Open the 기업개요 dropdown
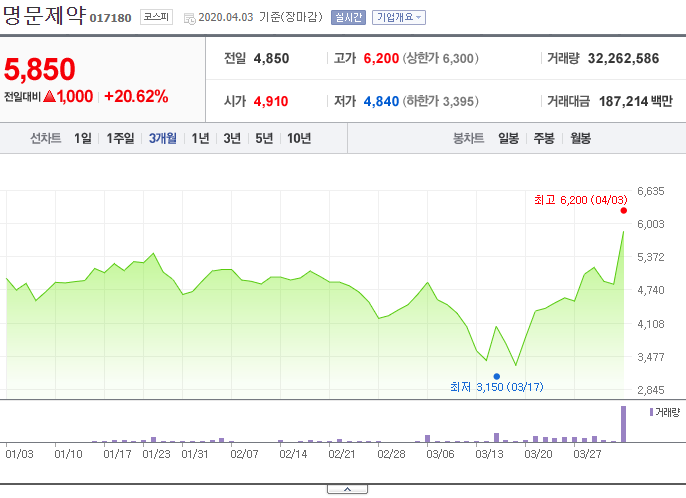 [x=399, y=18]
